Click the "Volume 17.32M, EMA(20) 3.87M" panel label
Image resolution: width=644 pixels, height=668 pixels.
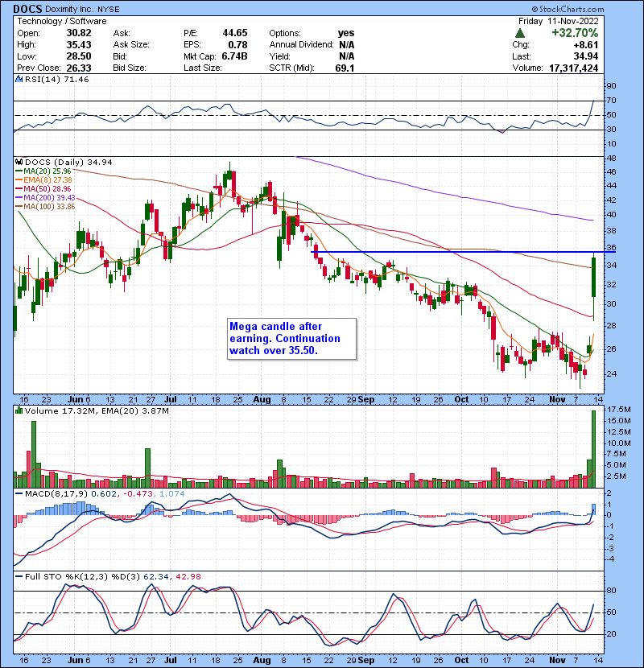97,410
